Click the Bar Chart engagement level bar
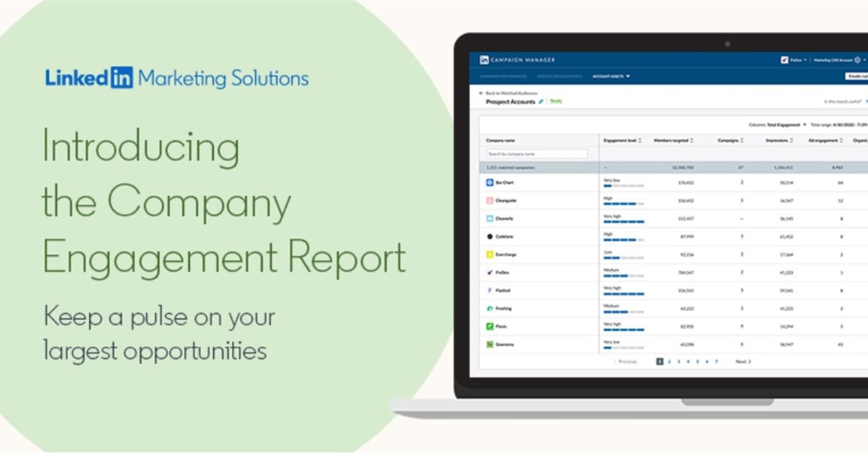This screenshot has width=868, height=454. (x=624, y=186)
